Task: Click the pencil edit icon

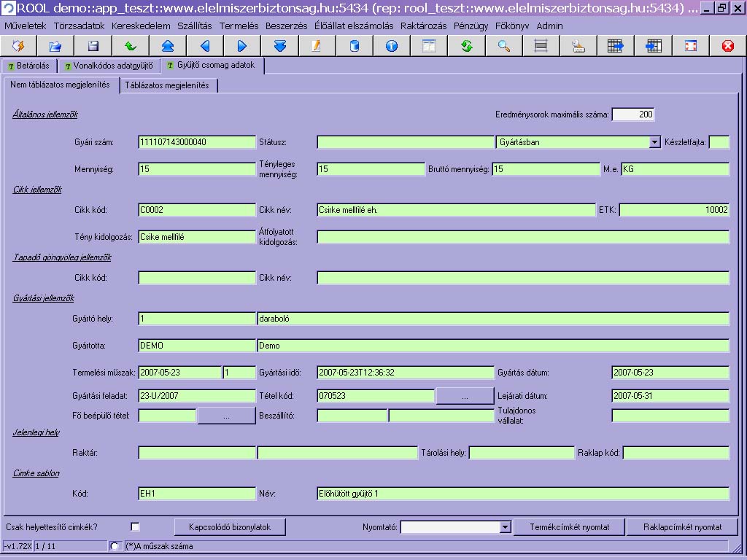Action: [x=317, y=46]
